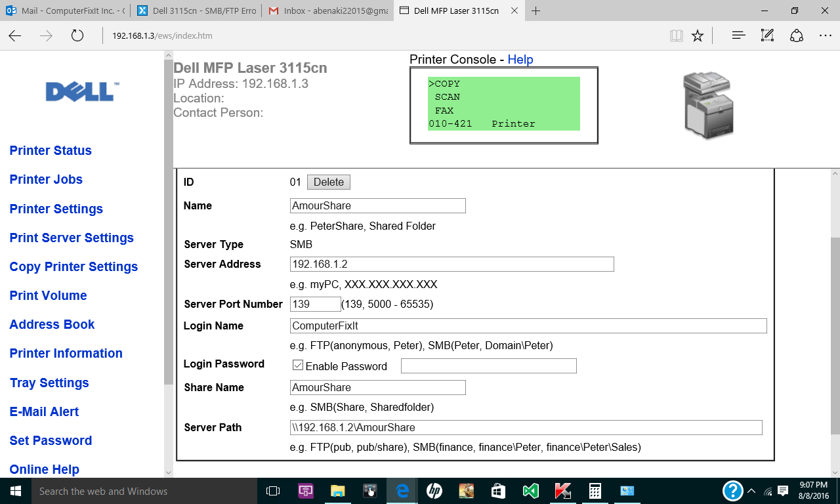Toggle the Enable Password checkbox
Viewport: 840px width, 504px height.
pyautogui.click(x=297, y=366)
